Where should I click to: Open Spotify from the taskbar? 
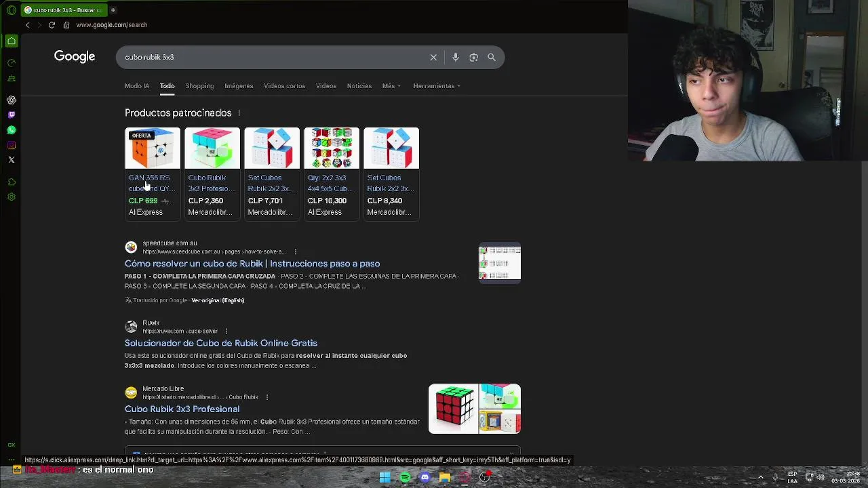coord(405,478)
